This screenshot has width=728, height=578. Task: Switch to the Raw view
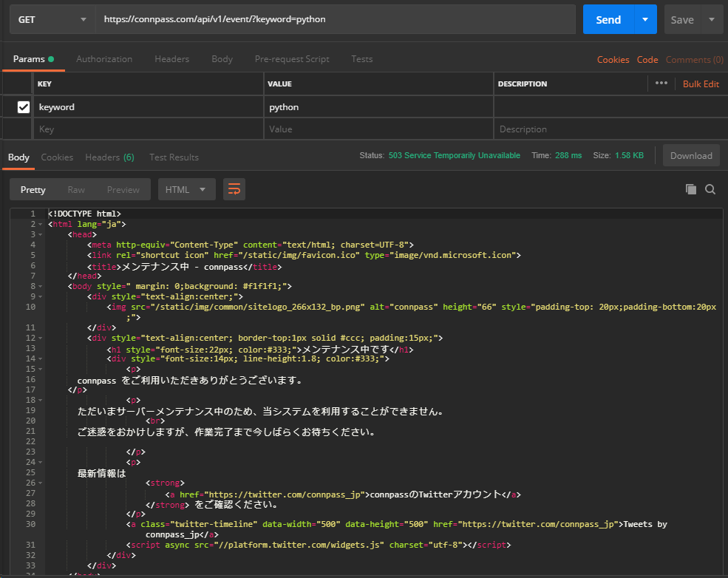[76, 189]
